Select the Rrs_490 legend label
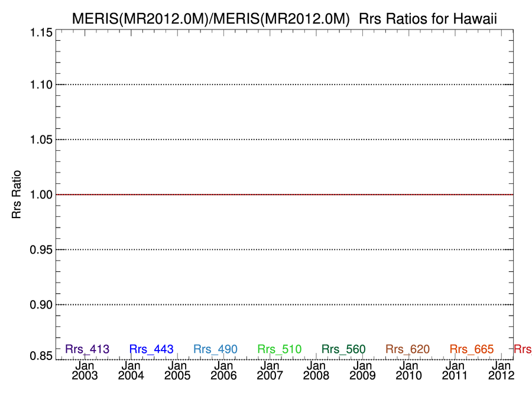 (215, 349)
